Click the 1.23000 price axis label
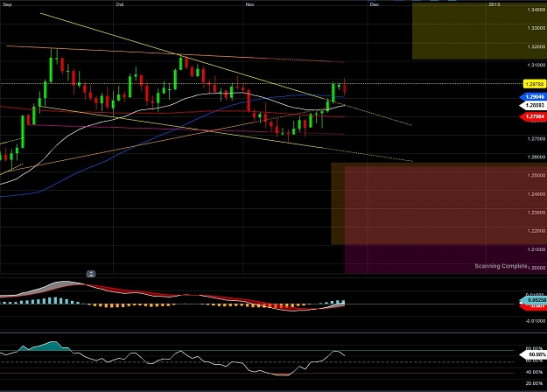 click(536, 213)
